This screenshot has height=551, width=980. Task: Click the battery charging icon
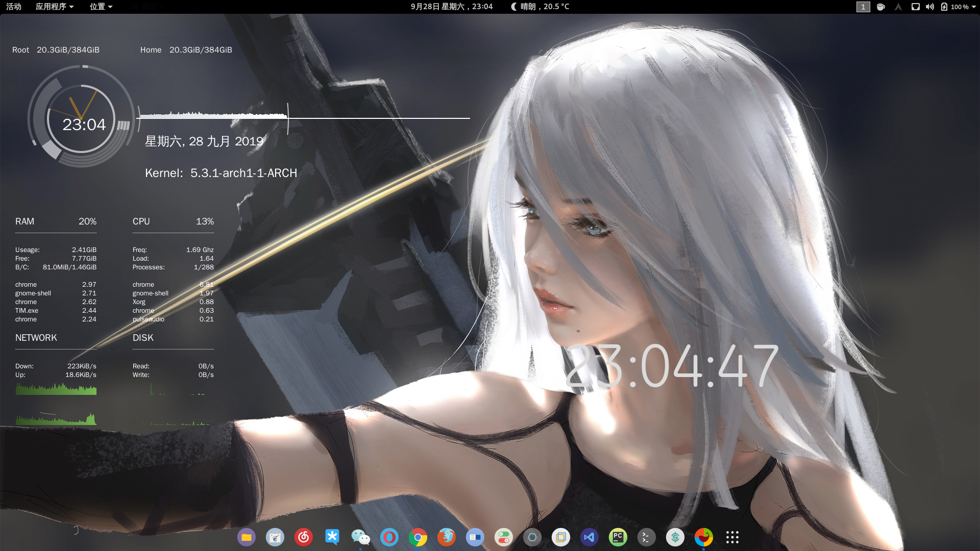click(x=944, y=7)
